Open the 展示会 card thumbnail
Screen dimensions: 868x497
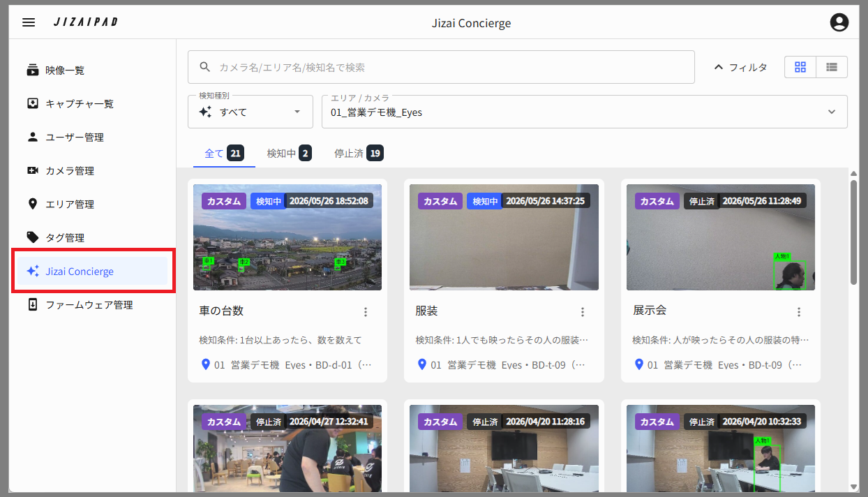(x=721, y=237)
